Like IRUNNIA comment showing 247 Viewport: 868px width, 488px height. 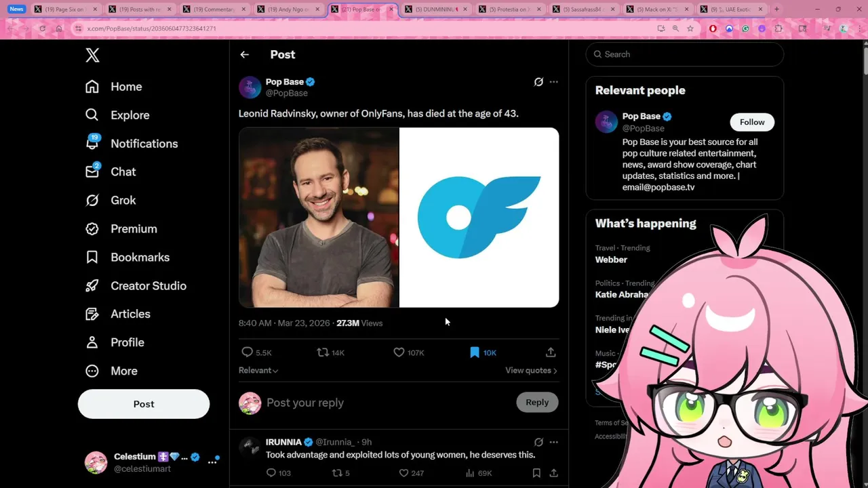[403, 473]
